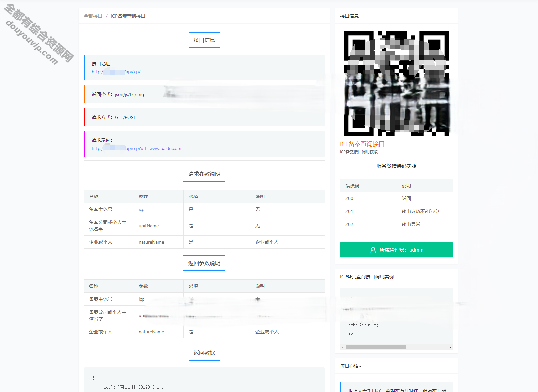This screenshot has width=538, height=392.
Task: Click the QR code image
Action: [396, 83]
